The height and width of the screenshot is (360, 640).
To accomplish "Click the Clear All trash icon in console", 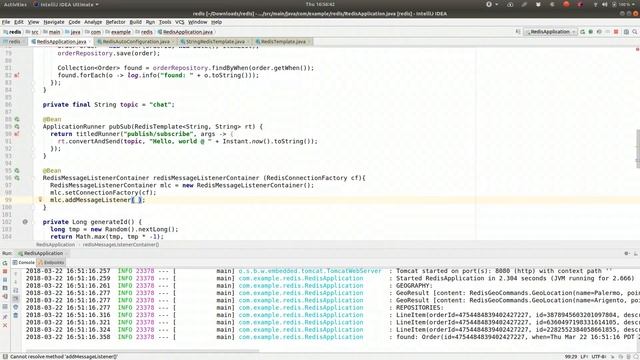I will (16, 316).
